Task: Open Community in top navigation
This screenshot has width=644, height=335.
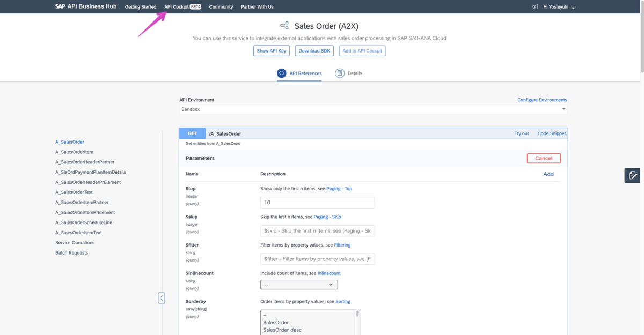Action: 221,7
